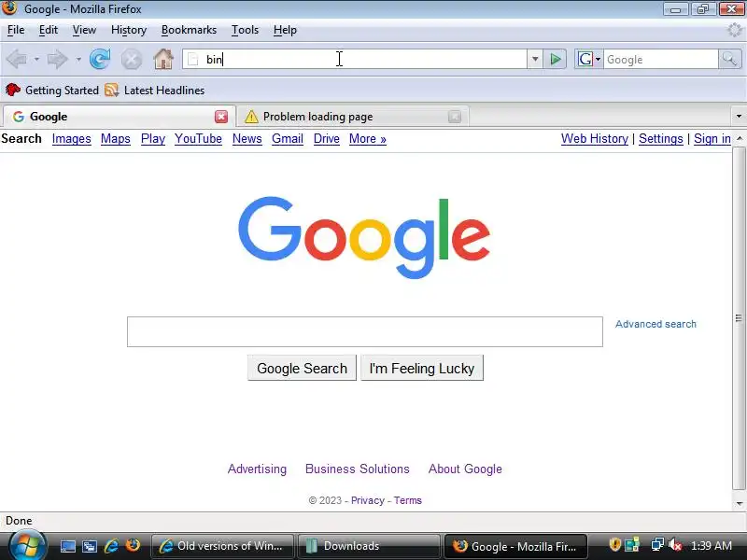Open Latest Headlines feed bookmark
Viewport: 747px width, 560px height.
[x=155, y=90]
